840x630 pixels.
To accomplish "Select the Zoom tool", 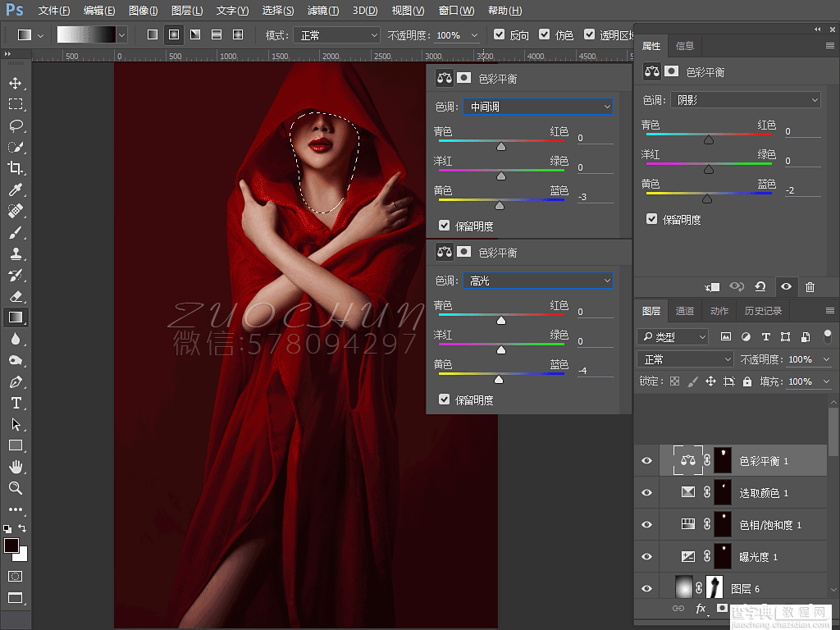I will pyautogui.click(x=15, y=488).
